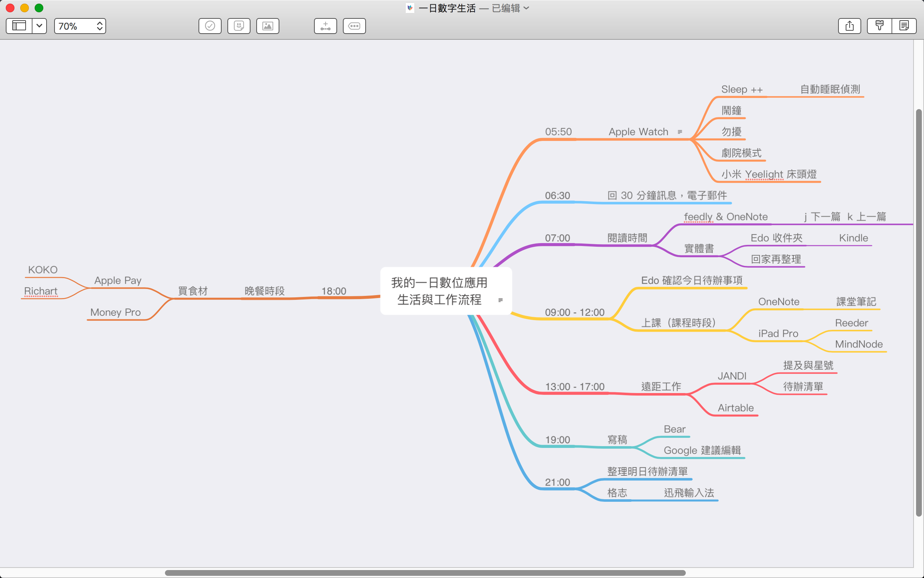Select the Sleep ++ node

[x=742, y=90]
